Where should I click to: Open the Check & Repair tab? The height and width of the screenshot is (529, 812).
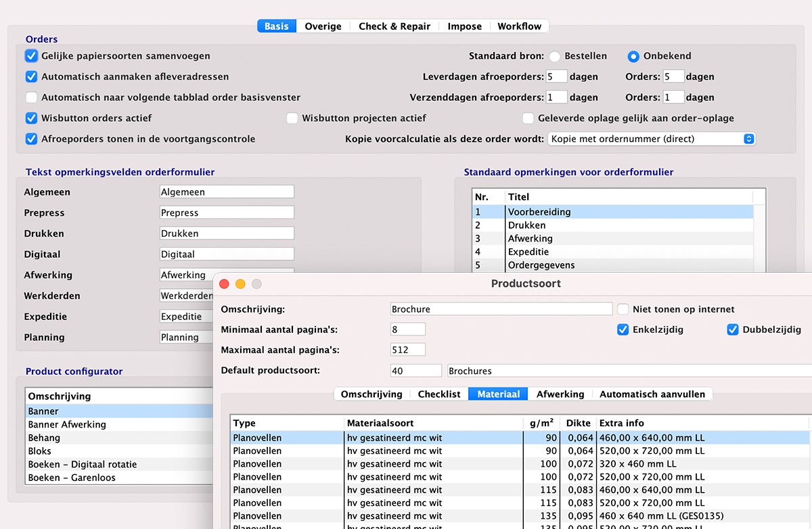[394, 26]
